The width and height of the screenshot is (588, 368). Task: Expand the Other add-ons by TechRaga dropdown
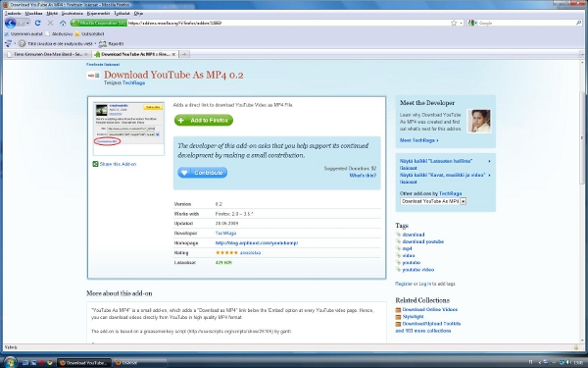click(x=433, y=201)
